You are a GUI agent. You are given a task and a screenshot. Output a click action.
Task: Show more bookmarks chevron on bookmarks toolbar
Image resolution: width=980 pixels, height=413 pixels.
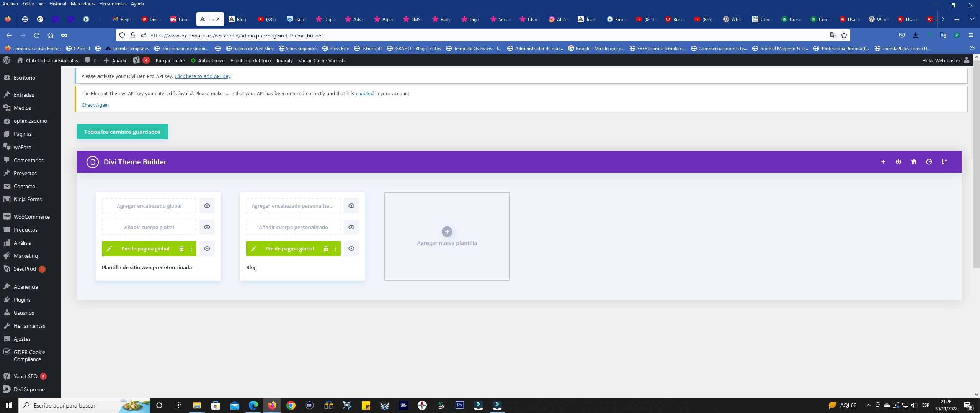972,48
